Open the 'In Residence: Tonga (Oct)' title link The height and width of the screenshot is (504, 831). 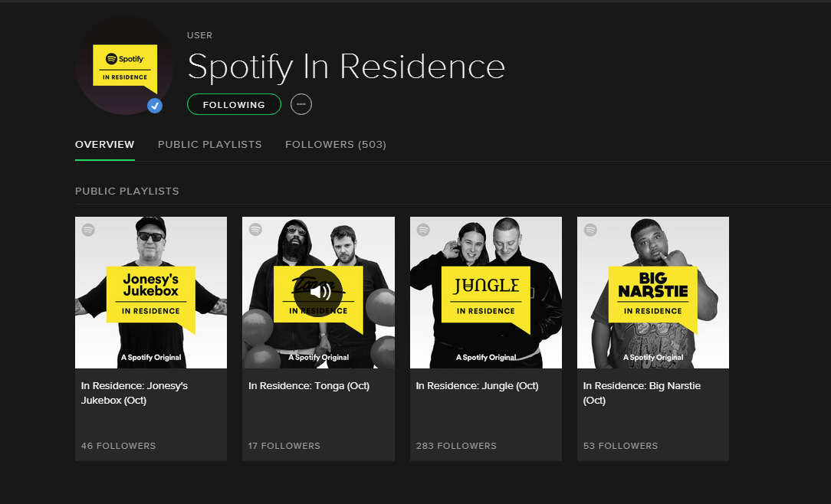click(x=308, y=386)
